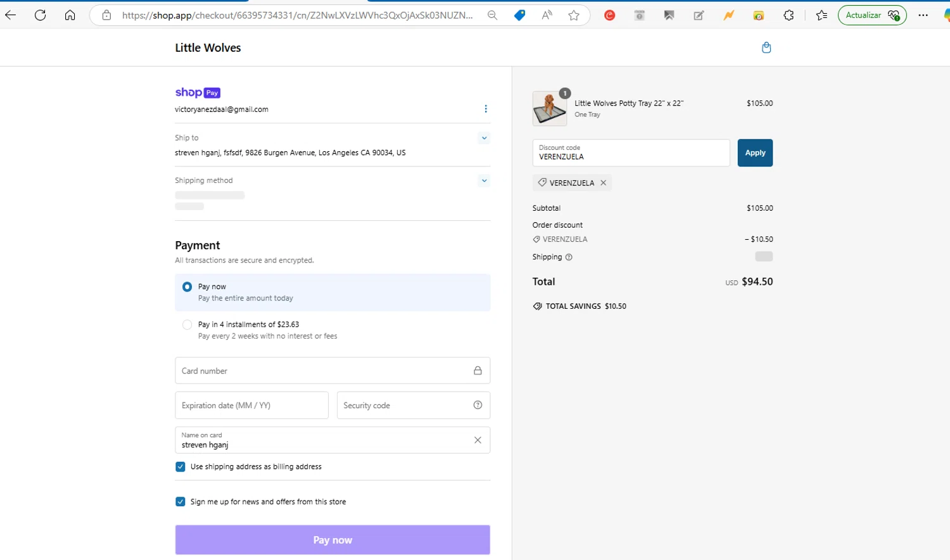Expand the Ship to address section
950x560 pixels.
pos(484,138)
